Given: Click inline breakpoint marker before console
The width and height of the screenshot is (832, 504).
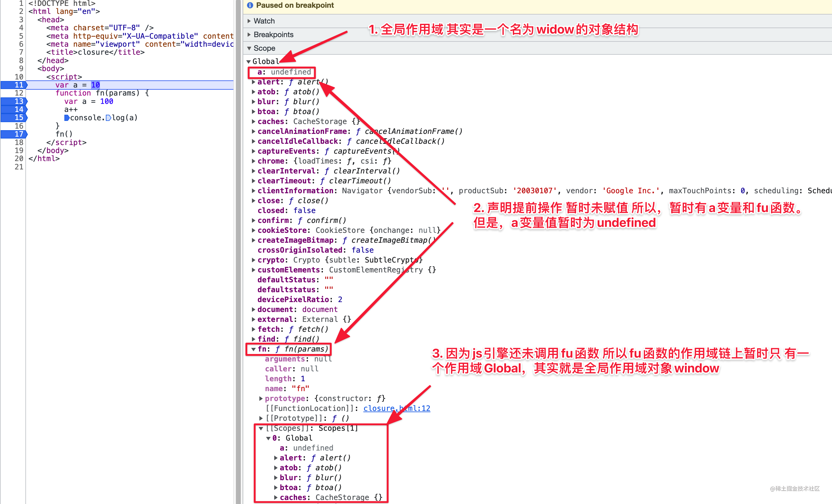Looking at the screenshot, I should click(x=67, y=118).
